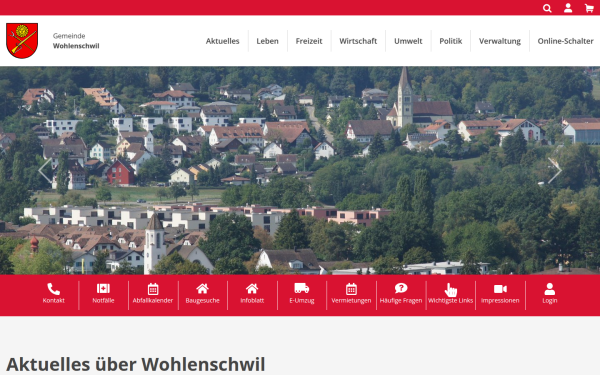This screenshot has height=375, width=600.
Task: Open the Leben menu
Action: click(x=267, y=41)
